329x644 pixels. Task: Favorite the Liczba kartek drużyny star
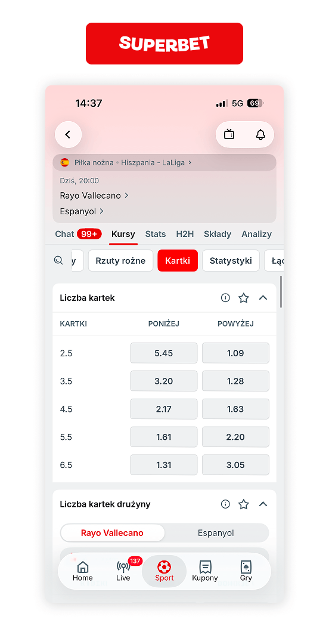(244, 504)
